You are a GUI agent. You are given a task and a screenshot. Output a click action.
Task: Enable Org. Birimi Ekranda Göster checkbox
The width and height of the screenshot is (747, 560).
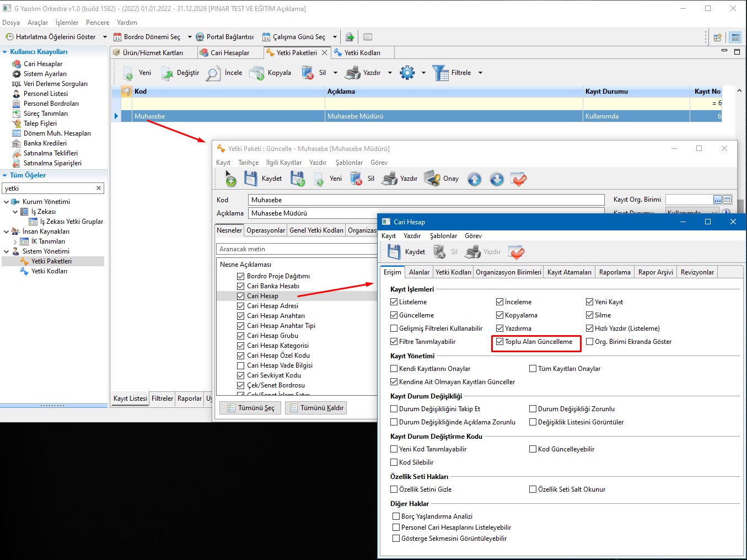[x=589, y=342]
